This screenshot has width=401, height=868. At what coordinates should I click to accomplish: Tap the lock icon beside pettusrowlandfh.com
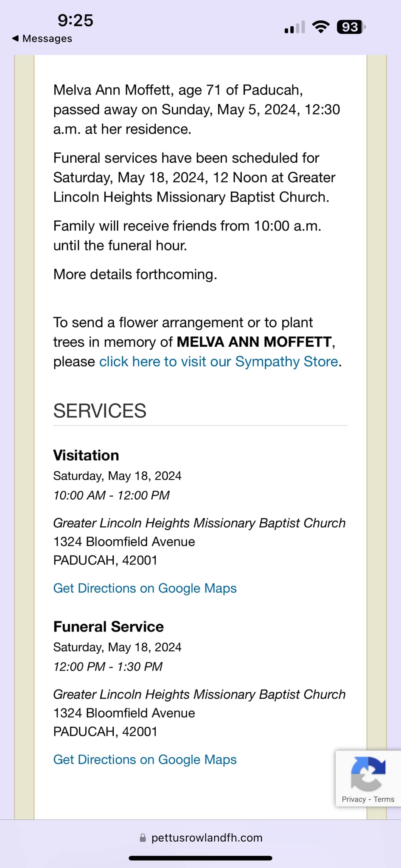click(x=143, y=838)
